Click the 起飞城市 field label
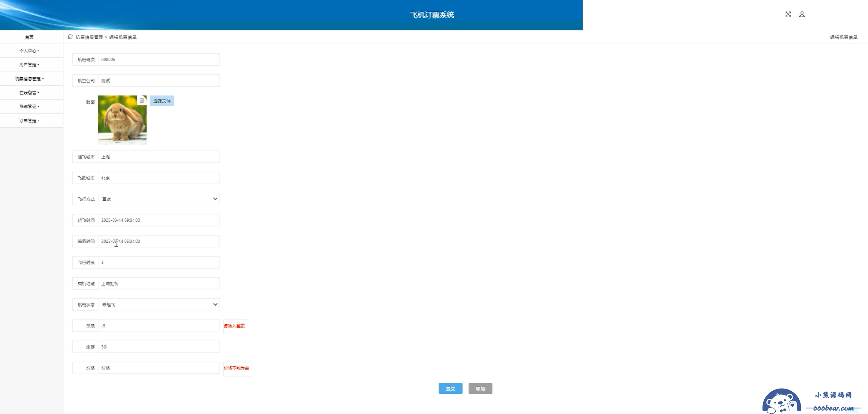868x414 pixels. click(x=86, y=157)
